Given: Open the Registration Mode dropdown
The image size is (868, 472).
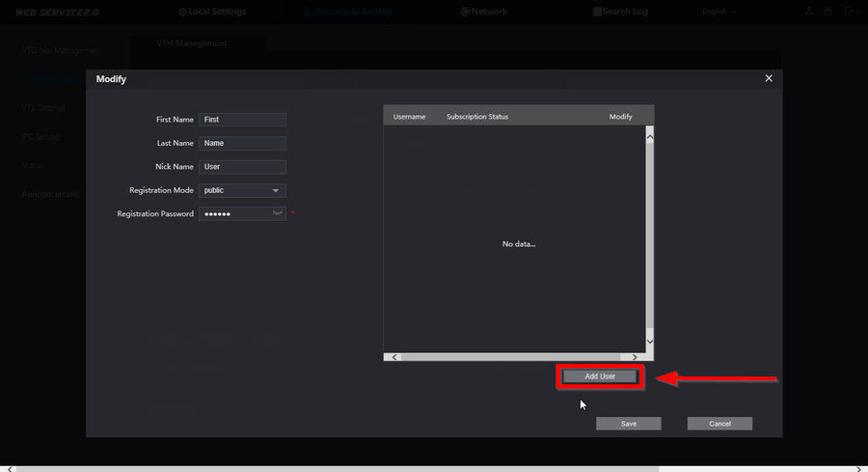Looking at the screenshot, I should (242, 190).
